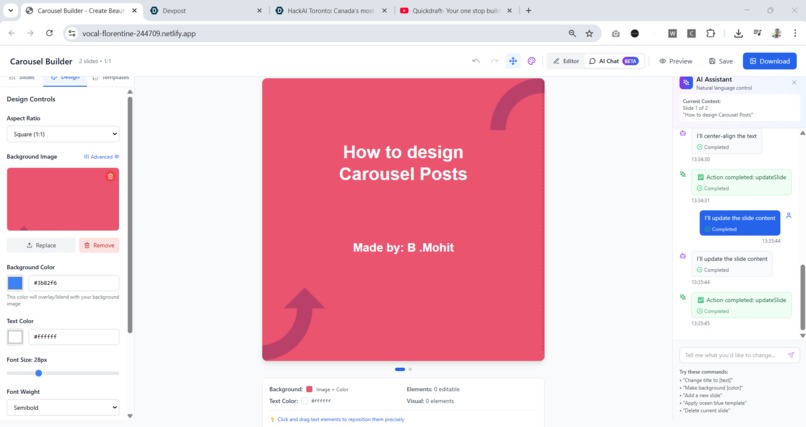Click 'Apply ocean blue template' suggestion

click(x=714, y=403)
